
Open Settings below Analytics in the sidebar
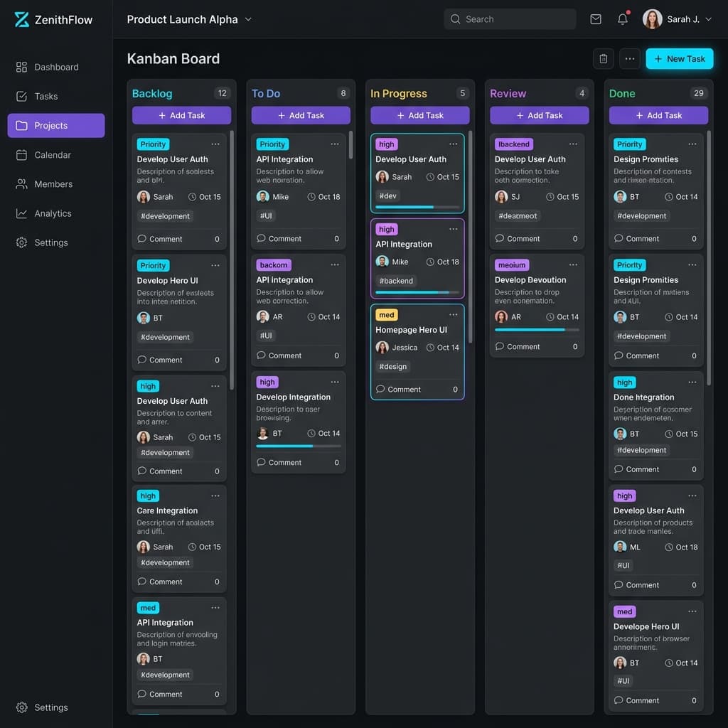(56, 242)
